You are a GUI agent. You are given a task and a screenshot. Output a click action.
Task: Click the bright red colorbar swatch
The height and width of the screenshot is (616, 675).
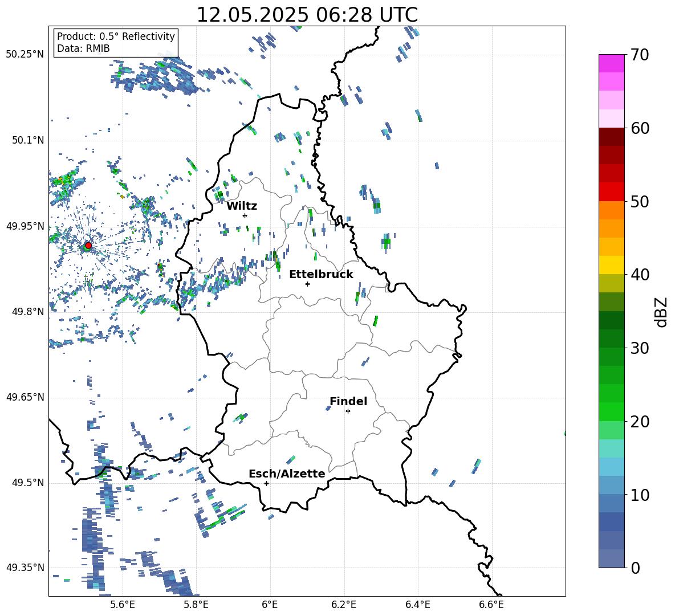tap(611, 192)
